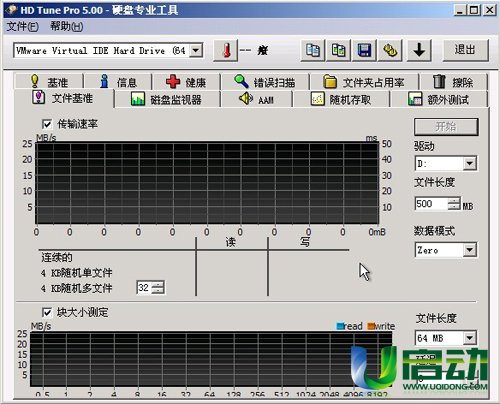Viewport: 500px width, 404px height.
Task: Click the speaker icon on AAM tab
Action: (x=246, y=99)
